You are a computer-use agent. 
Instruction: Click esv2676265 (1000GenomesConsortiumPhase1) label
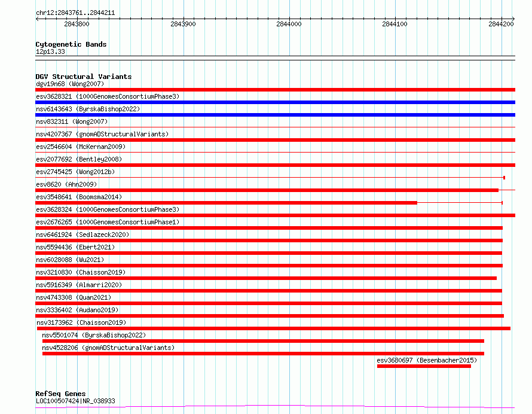pos(108,222)
